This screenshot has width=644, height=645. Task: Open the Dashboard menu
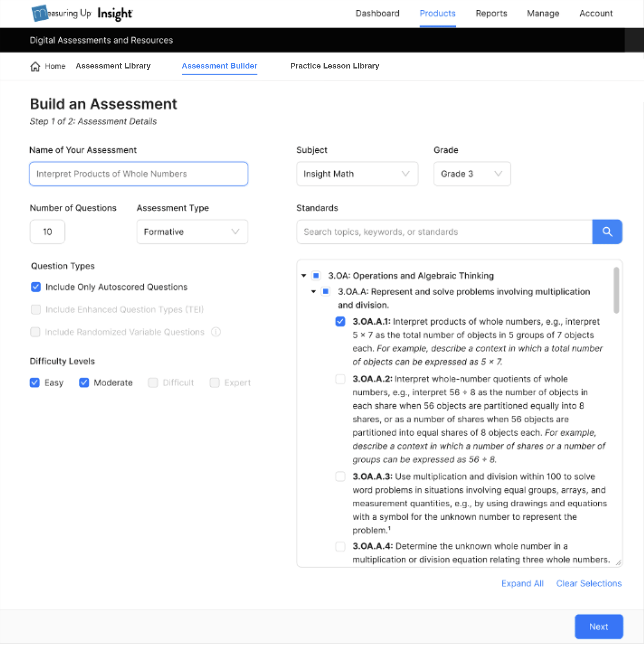tap(378, 13)
